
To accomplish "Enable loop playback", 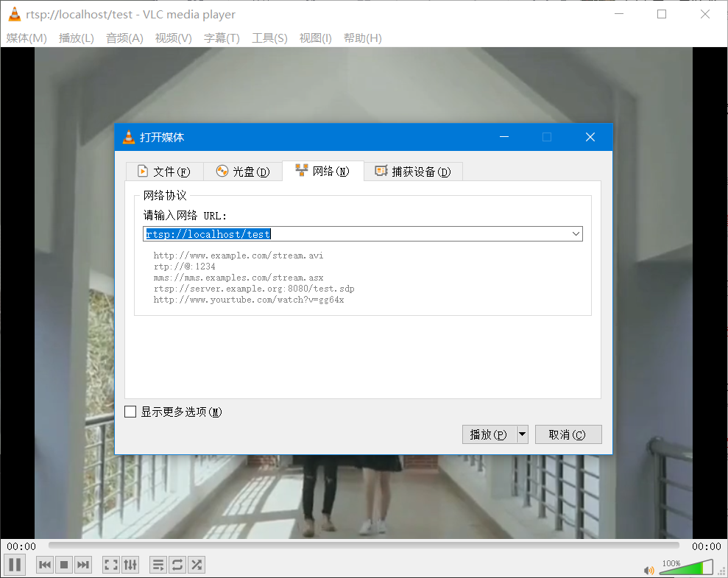I will [177, 564].
